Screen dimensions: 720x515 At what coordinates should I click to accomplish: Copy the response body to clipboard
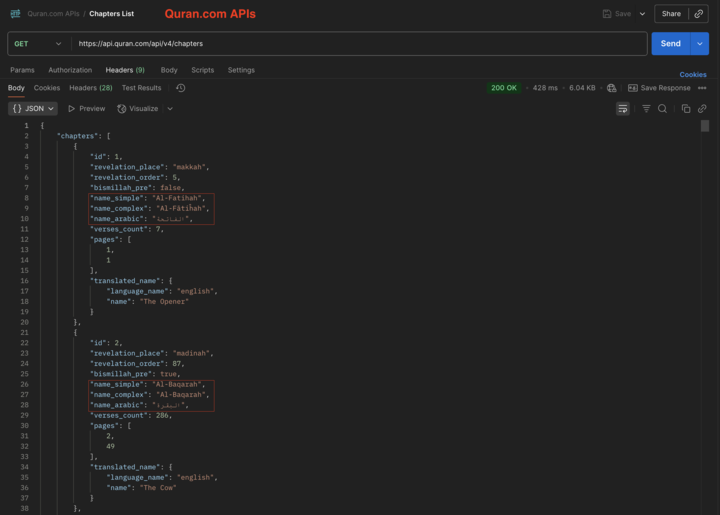[x=686, y=108]
